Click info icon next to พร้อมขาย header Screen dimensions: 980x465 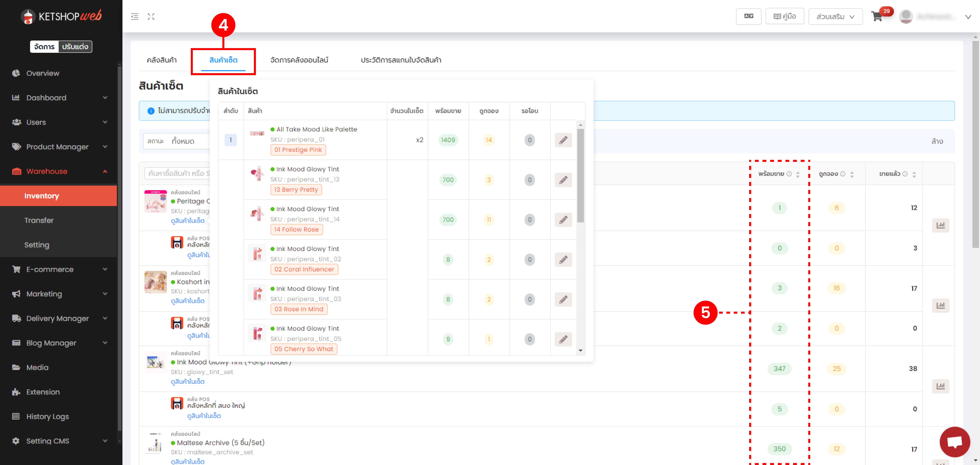click(789, 174)
